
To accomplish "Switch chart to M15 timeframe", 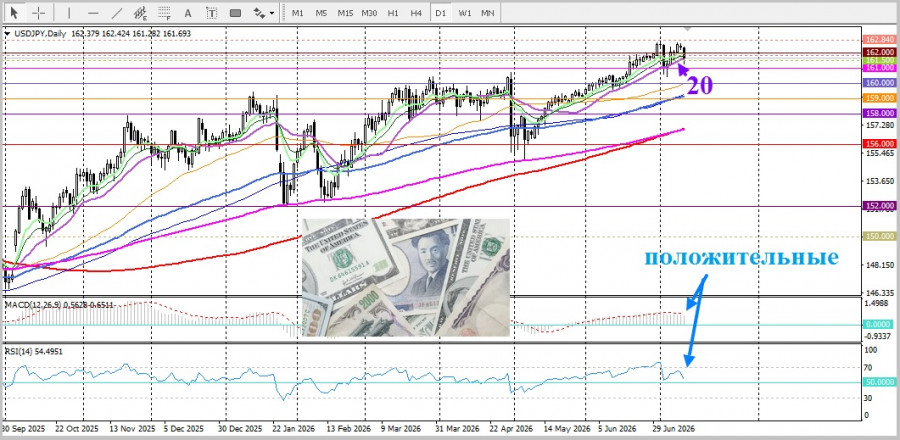I will [x=345, y=13].
